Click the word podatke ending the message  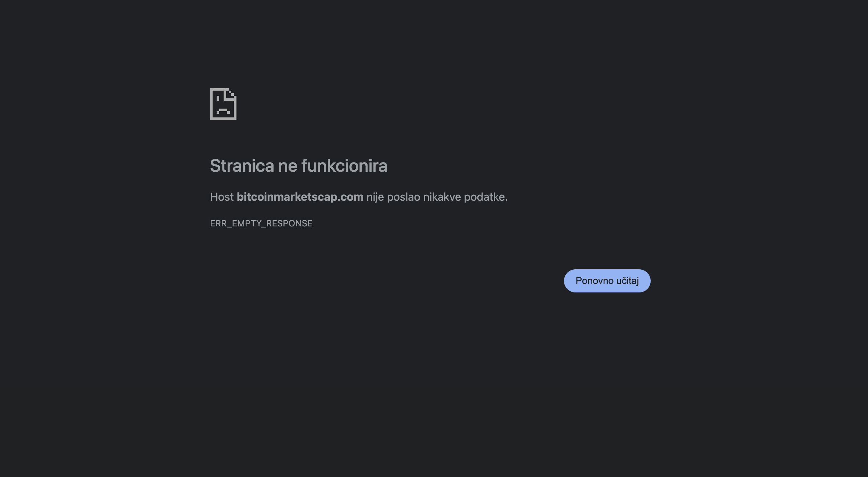click(x=486, y=197)
